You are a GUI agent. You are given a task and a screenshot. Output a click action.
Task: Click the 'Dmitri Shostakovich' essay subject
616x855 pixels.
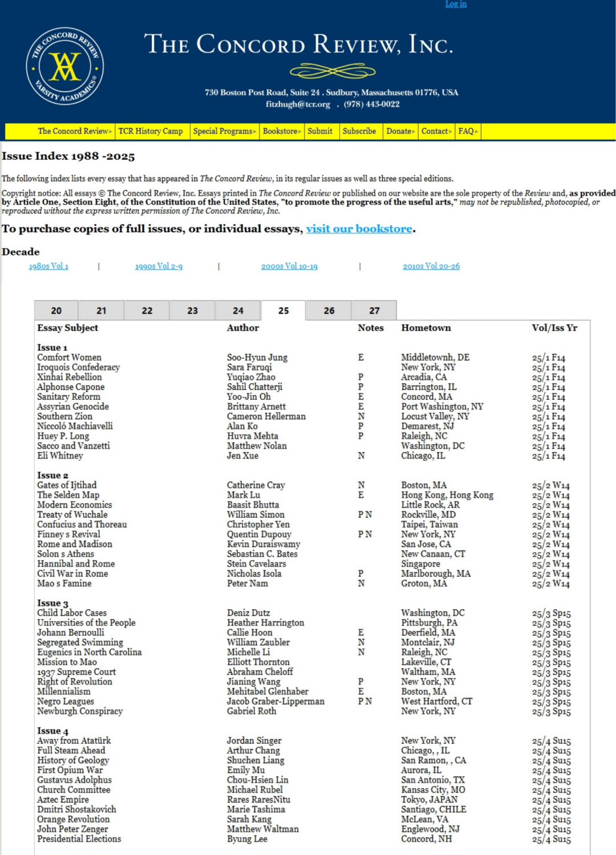coord(76,809)
